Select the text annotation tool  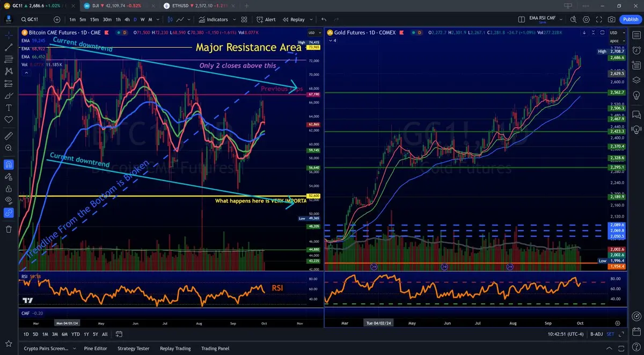[x=9, y=108]
